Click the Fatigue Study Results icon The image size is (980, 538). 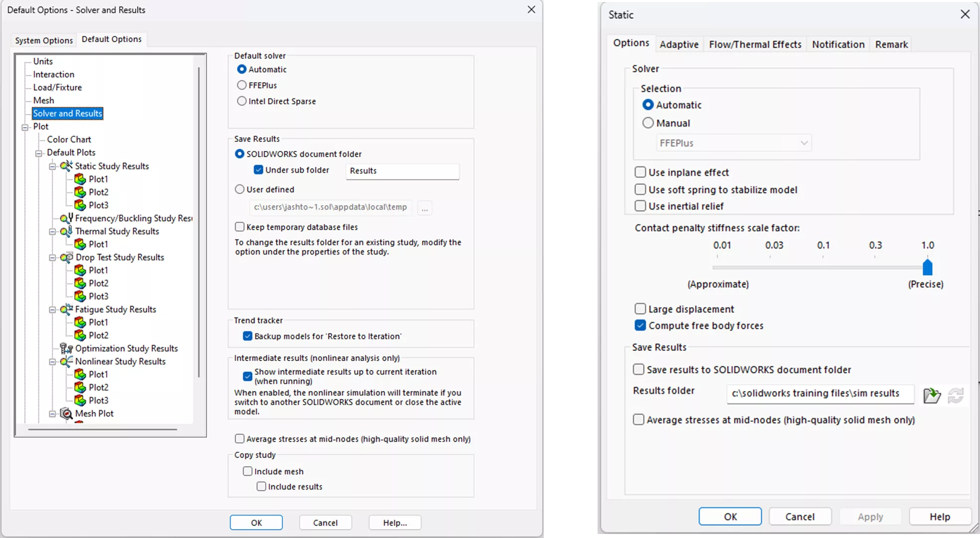pyautogui.click(x=66, y=309)
